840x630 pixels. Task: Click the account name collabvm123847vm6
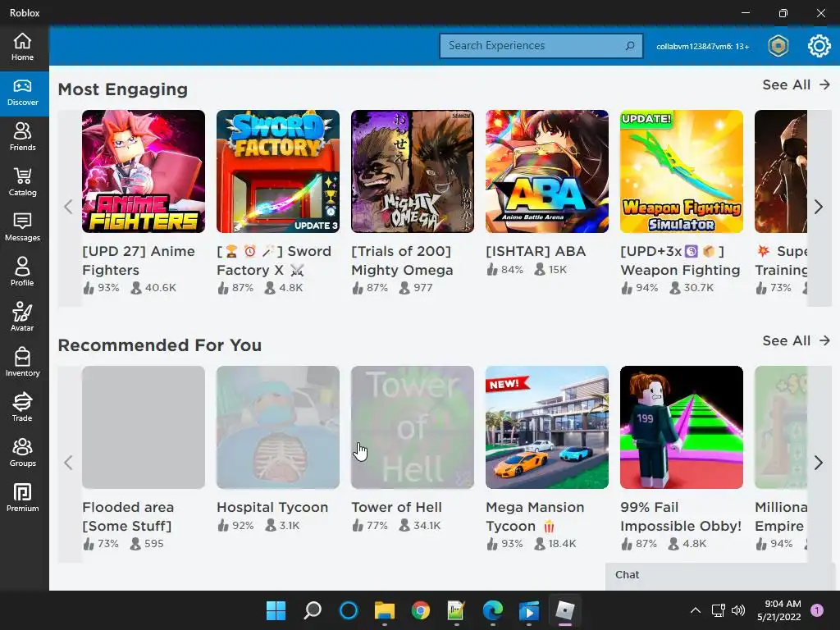pos(702,47)
